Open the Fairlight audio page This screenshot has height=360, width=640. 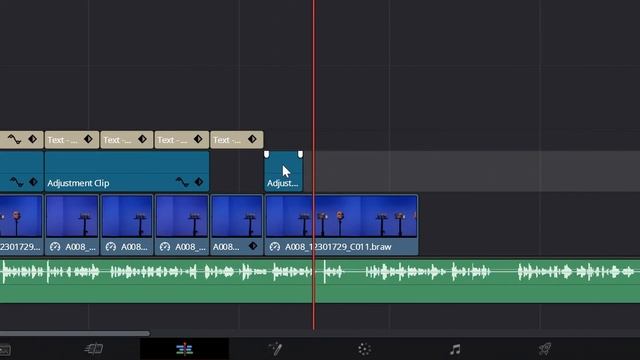pyautogui.click(x=455, y=349)
